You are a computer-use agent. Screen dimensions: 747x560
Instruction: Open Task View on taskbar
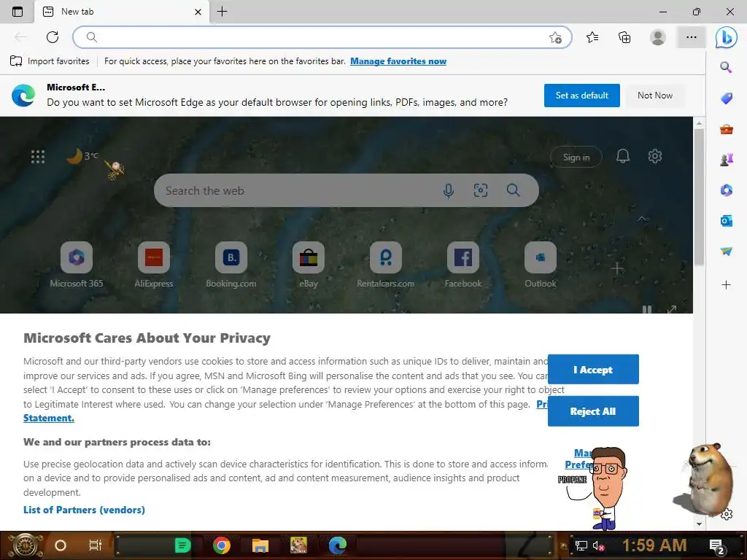pyautogui.click(x=96, y=545)
